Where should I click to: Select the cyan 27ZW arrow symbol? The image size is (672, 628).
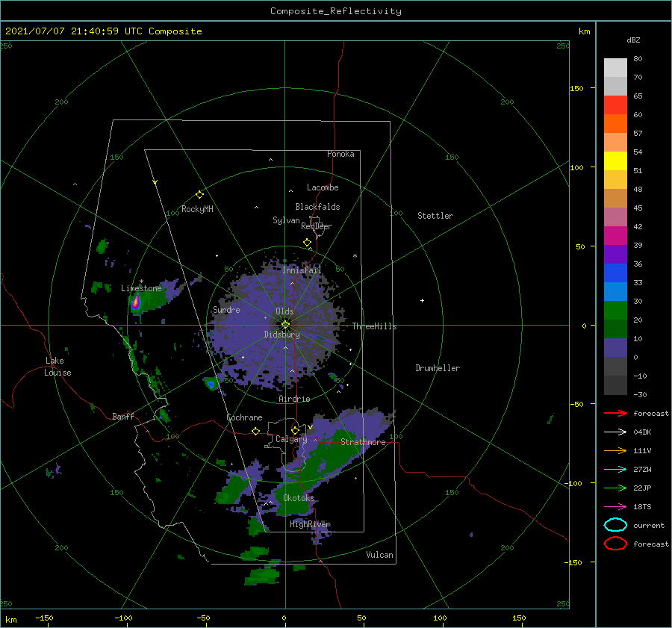point(615,470)
